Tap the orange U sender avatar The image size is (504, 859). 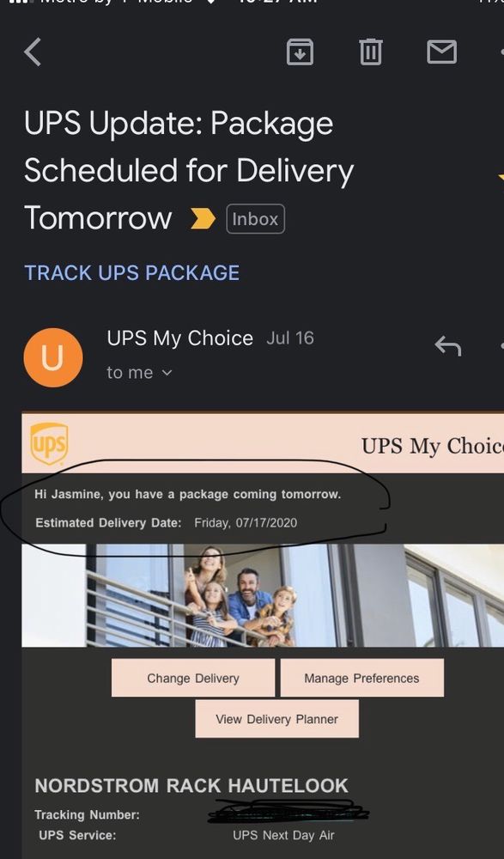click(x=53, y=357)
